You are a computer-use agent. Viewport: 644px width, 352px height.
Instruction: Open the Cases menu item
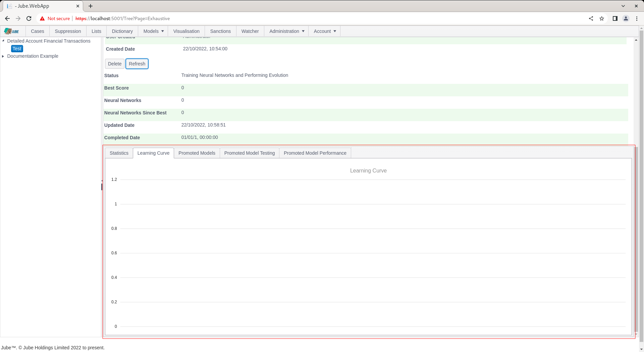(37, 31)
